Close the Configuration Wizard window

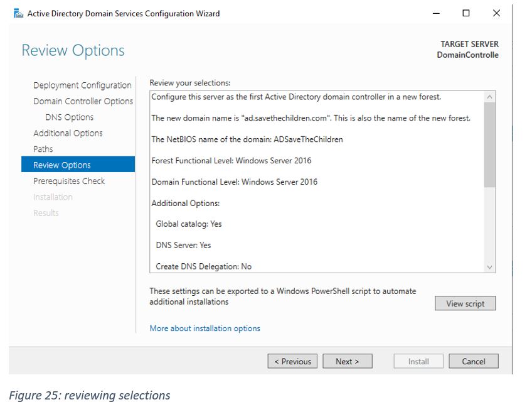coord(496,13)
